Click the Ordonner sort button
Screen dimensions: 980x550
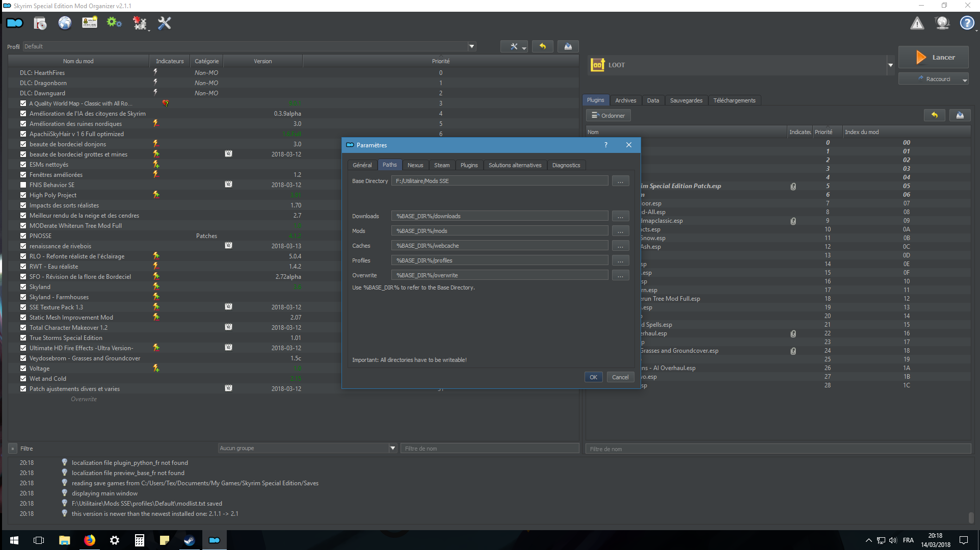(608, 115)
